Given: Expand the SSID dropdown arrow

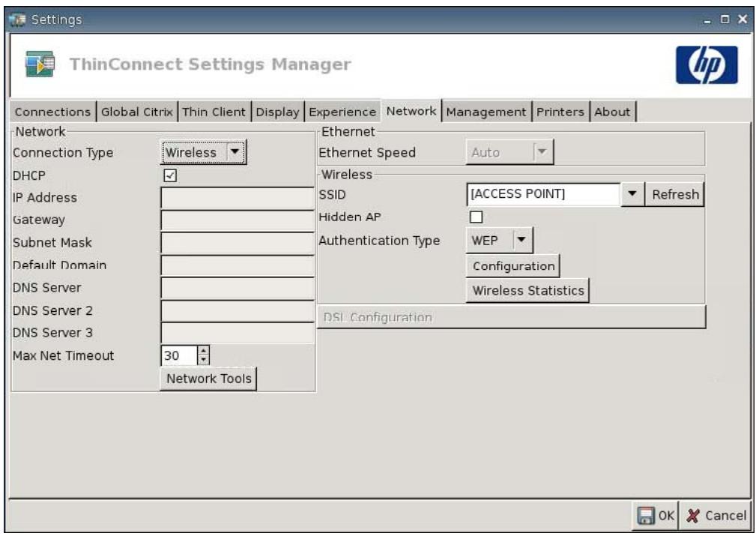Looking at the screenshot, I should click(632, 194).
